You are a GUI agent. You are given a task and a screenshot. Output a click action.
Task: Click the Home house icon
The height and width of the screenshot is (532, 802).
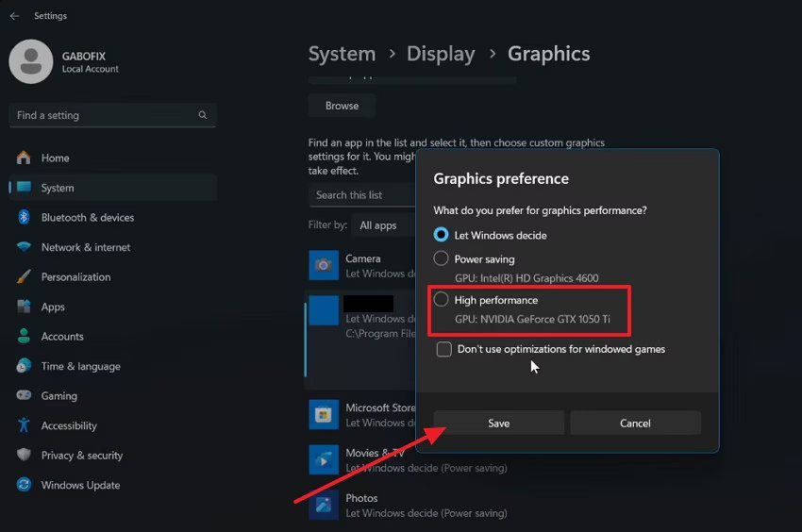click(24, 158)
